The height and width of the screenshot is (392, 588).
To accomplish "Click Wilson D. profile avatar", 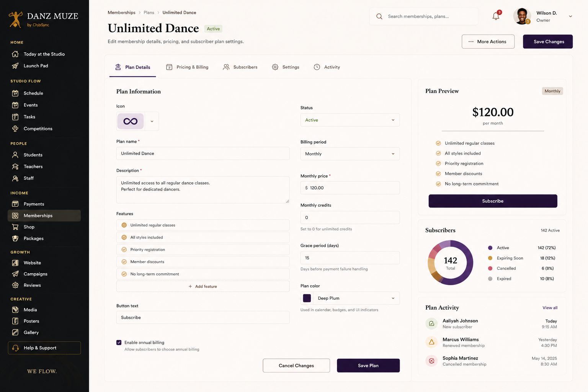I will [x=522, y=16].
